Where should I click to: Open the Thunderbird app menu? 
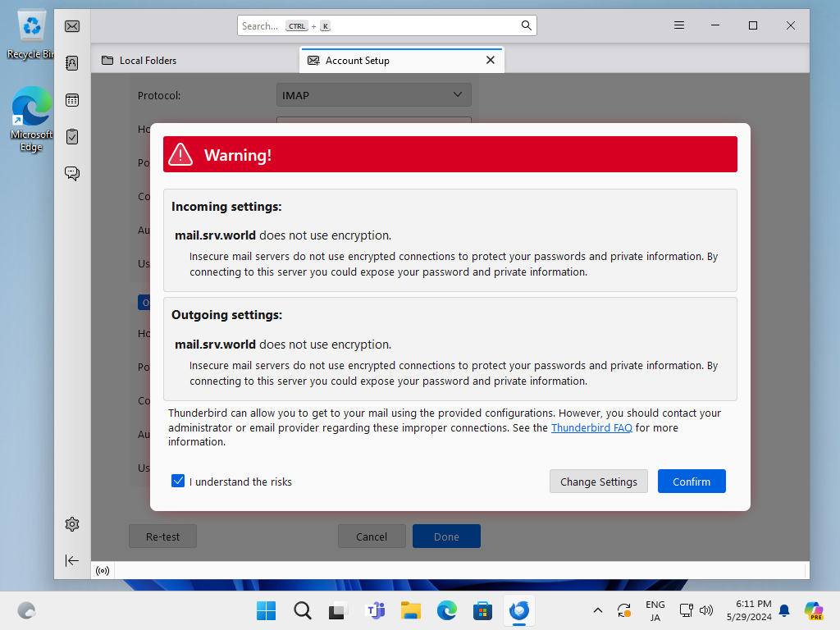click(679, 25)
